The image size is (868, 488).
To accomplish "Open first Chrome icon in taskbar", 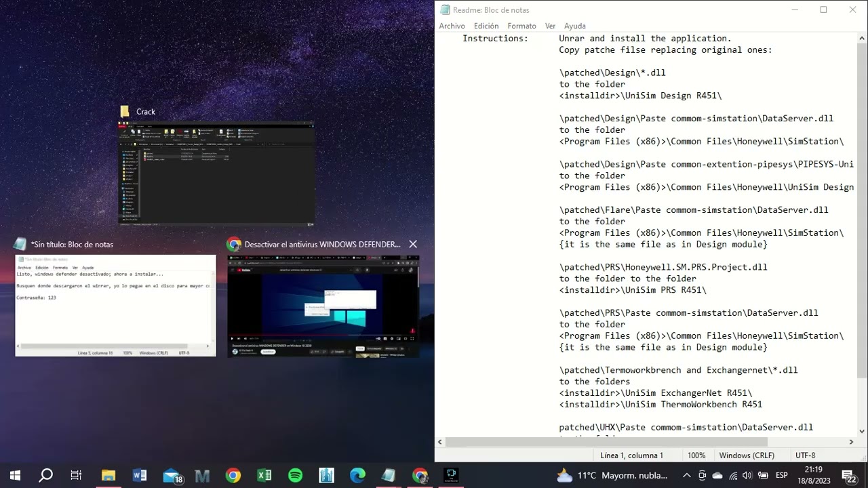I will tap(233, 475).
